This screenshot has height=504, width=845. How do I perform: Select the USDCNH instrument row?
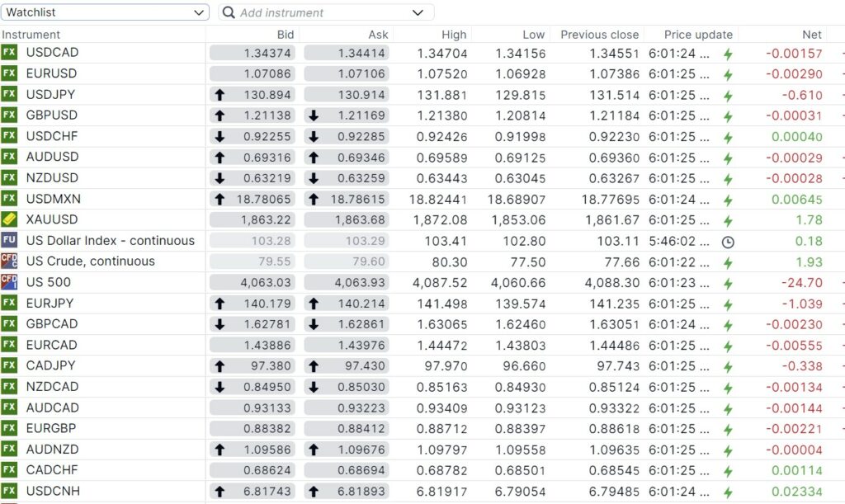[x=54, y=491]
